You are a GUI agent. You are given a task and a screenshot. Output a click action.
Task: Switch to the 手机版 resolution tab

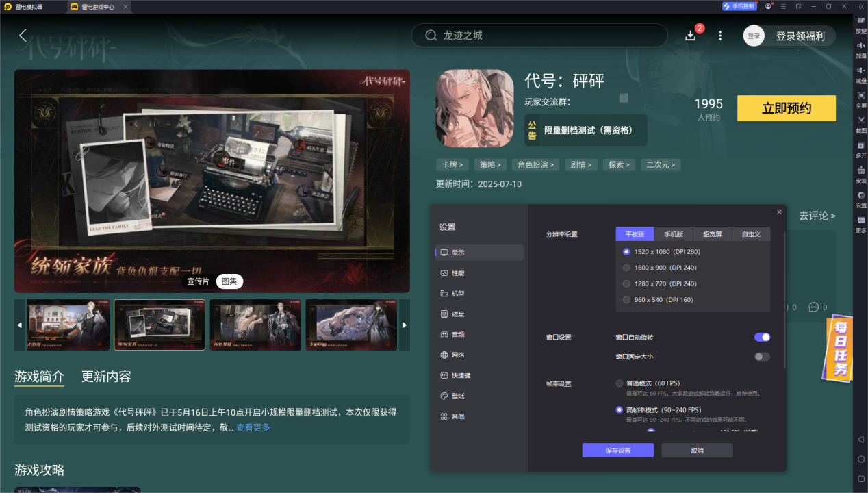pos(674,233)
